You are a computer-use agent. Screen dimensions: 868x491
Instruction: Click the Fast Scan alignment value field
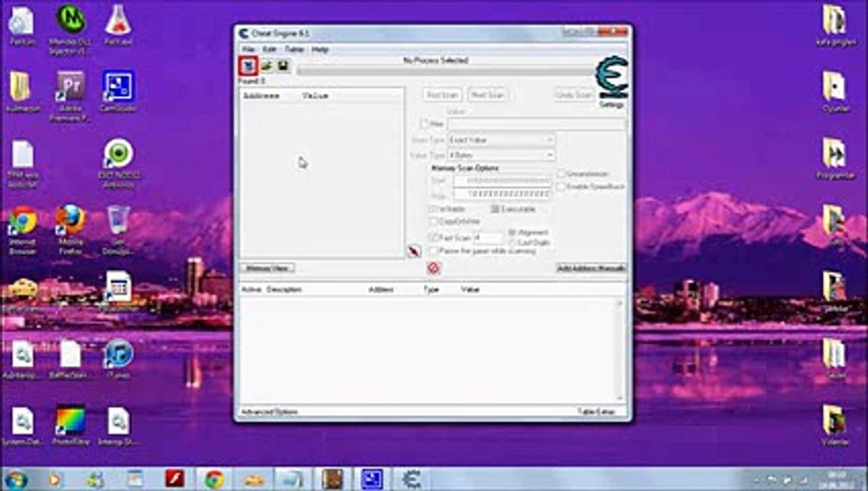click(489, 237)
